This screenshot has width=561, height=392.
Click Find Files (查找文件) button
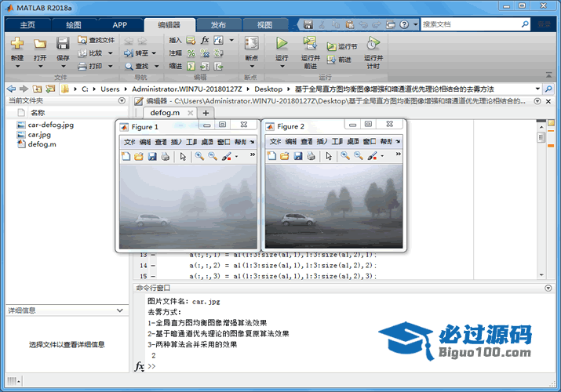[x=96, y=40]
